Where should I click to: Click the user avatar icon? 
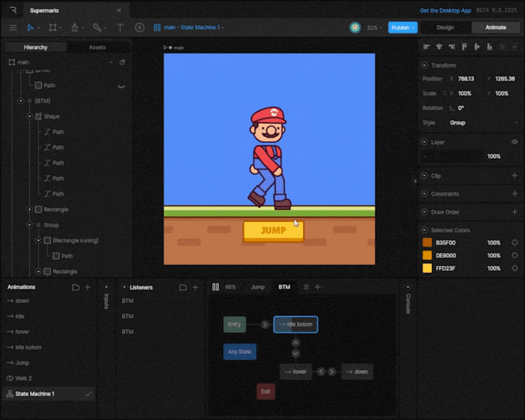point(355,28)
